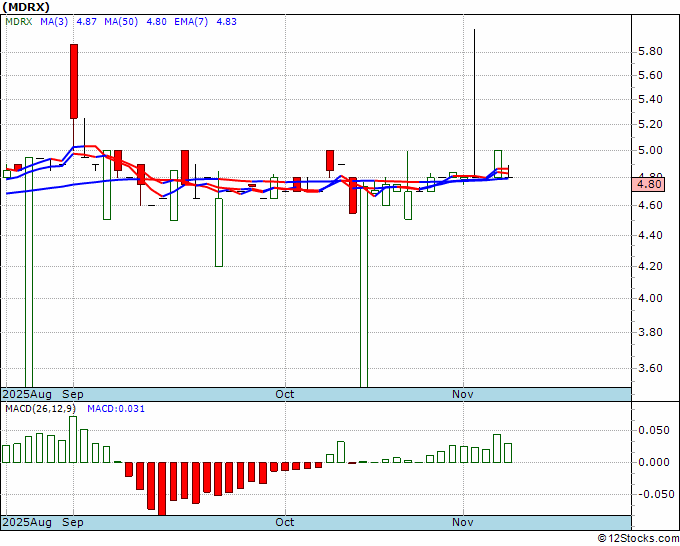Click the Nov label on MACD axis
This screenshot has height=546, width=680.
463,522
